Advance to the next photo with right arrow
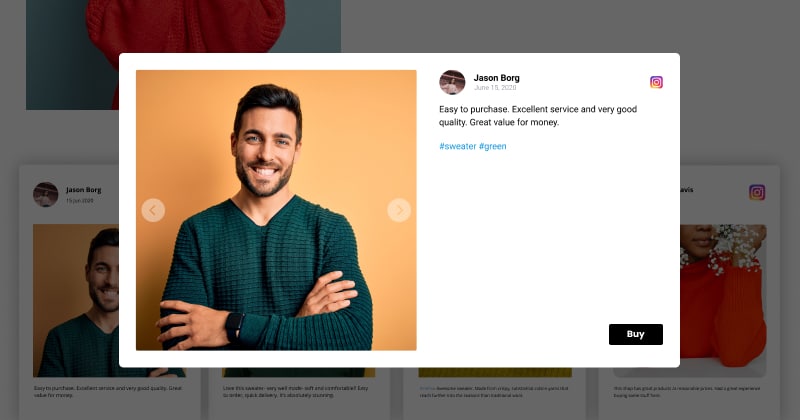 (x=399, y=210)
